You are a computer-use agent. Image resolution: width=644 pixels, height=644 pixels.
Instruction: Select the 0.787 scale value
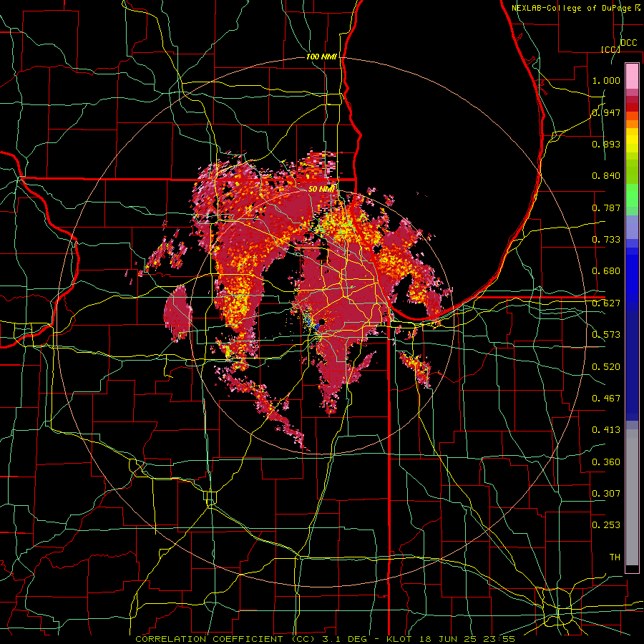coord(606,208)
